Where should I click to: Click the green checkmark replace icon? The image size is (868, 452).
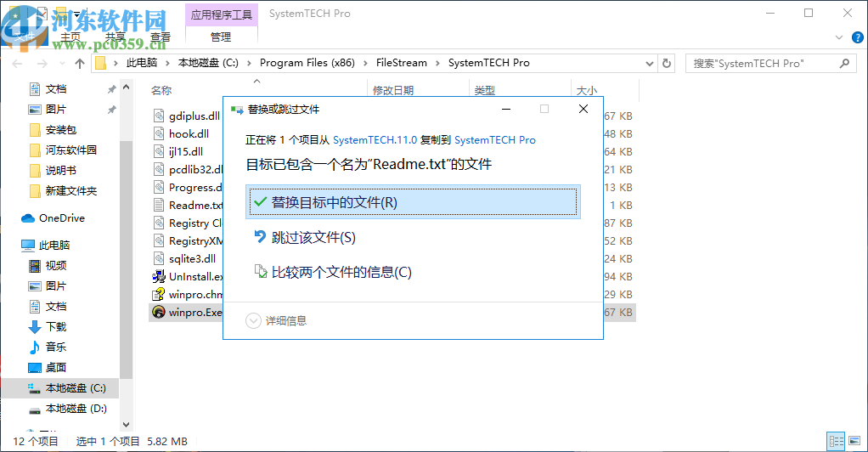(260, 202)
